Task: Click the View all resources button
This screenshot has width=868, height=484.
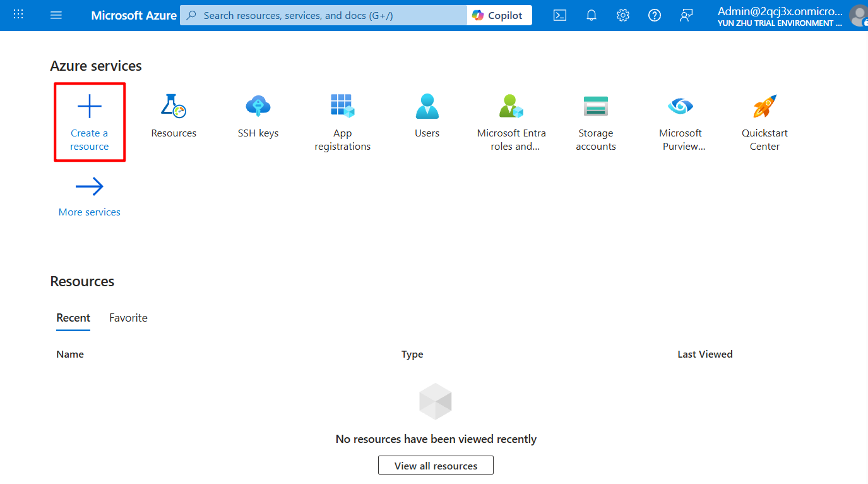Action: tap(436, 466)
